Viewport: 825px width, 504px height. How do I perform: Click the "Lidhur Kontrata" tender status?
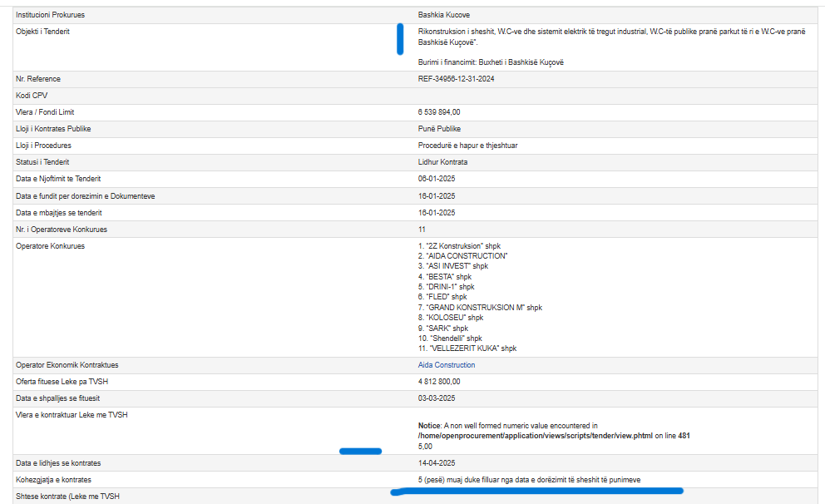click(442, 162)
